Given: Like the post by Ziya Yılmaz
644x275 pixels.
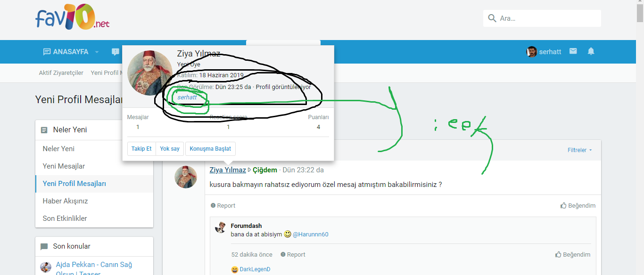Looking at the screenshot, I should pyautogui.click(x=578, y=206).
